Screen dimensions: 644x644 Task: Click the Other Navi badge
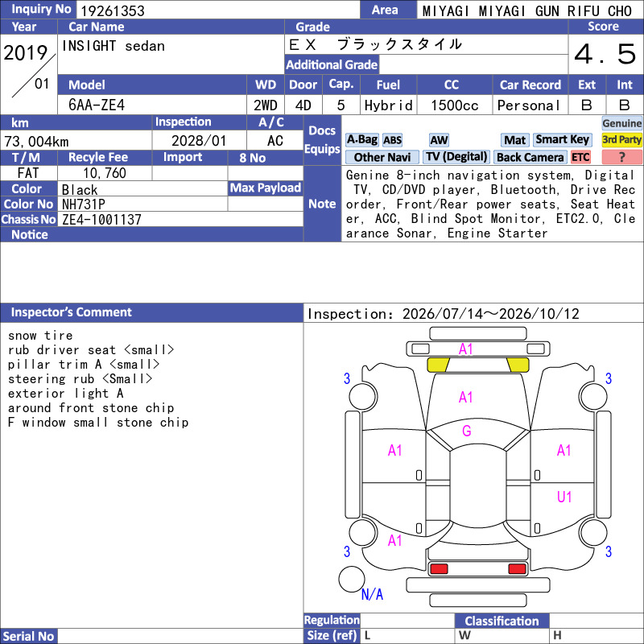[382, 157]
